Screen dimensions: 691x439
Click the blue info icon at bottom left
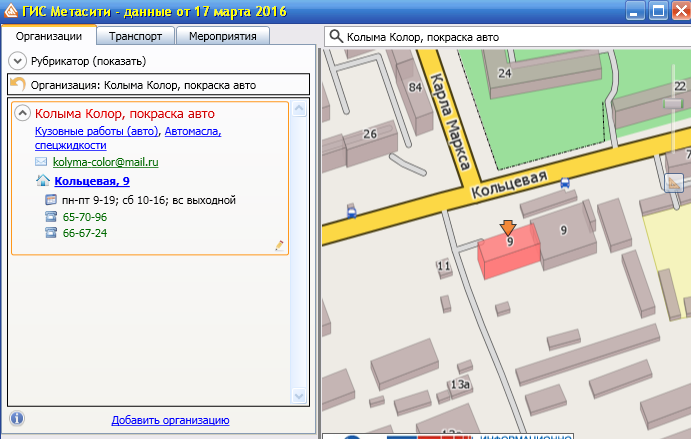tap(17, 418)
